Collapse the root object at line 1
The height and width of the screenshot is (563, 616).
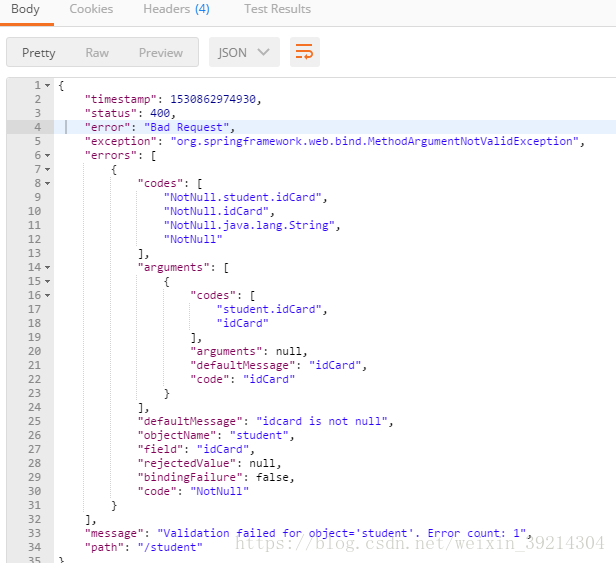[x=47, y=86]
